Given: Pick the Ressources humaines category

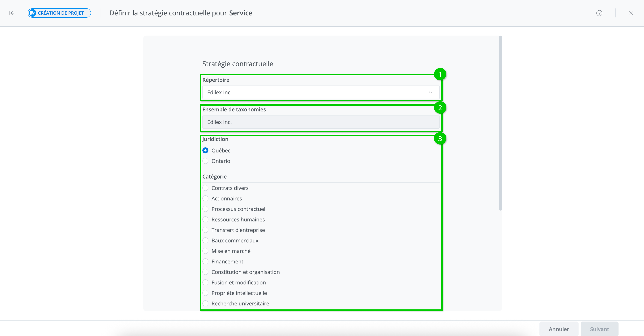Looking at the screenshot, I should click(205, 219).
